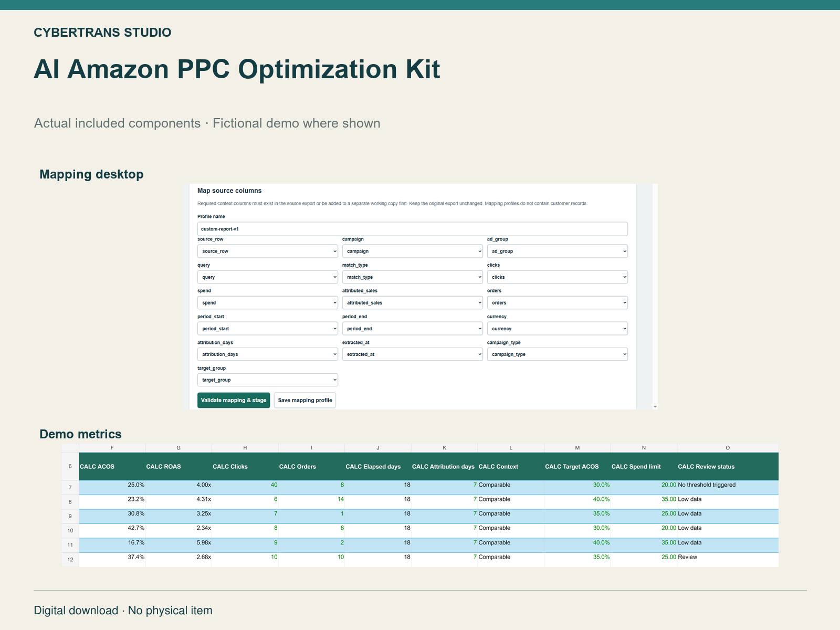
Task: Select the CALC Review status header cell
Action: 728,466
